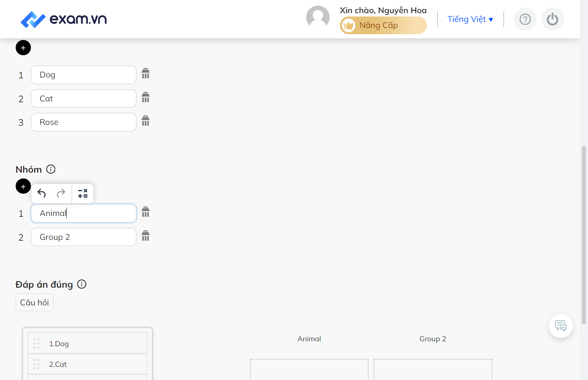
Task: Click the Animal column header
Action: (309, 339)
